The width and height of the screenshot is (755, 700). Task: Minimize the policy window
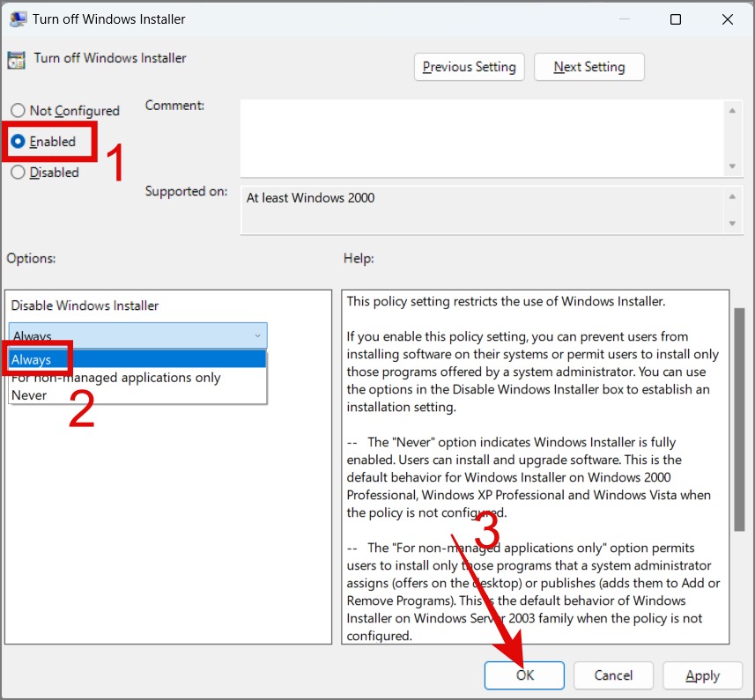click(x=624, y=19)
